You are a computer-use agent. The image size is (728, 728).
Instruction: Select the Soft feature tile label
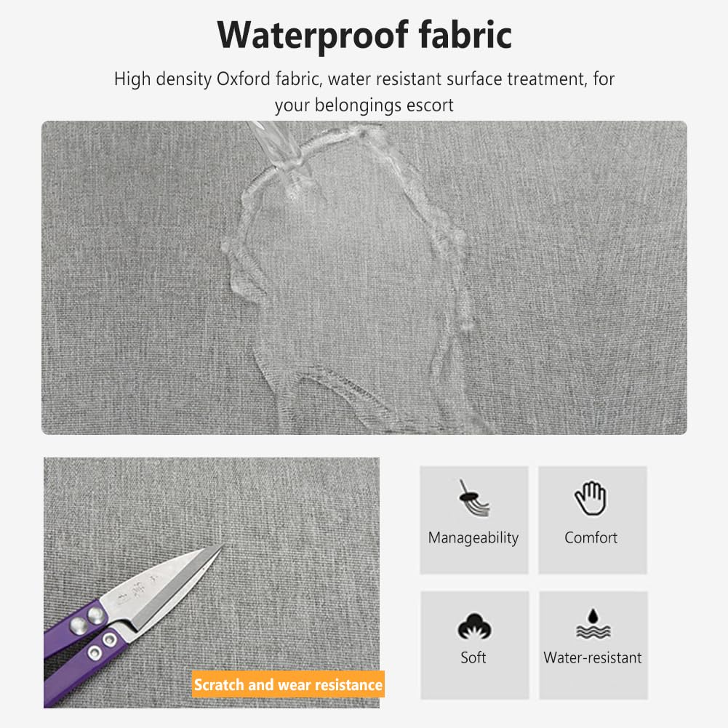tap(473, 657)
